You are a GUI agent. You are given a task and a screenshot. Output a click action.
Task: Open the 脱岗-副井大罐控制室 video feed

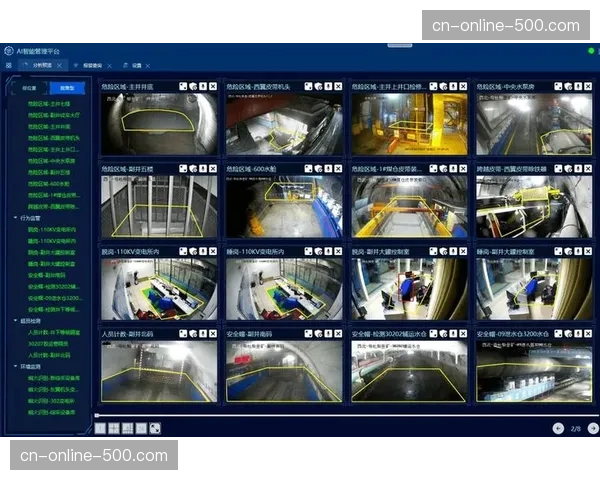(x=409, y=289)
